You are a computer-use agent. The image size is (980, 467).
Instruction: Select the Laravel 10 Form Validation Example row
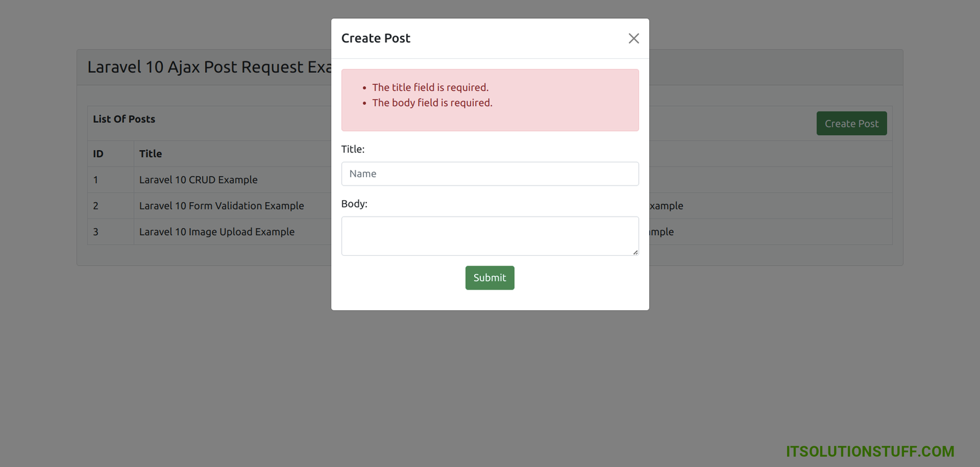[221, 206]
